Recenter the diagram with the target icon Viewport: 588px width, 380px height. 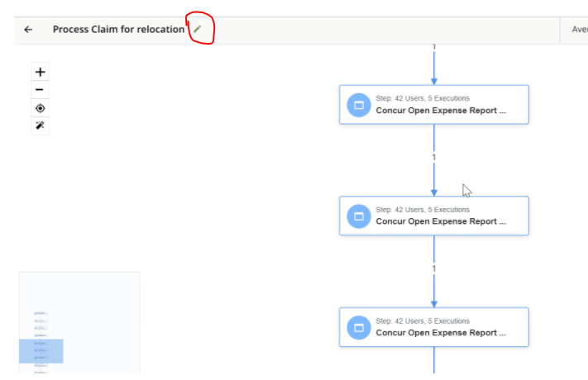click(x=41, y=108)
